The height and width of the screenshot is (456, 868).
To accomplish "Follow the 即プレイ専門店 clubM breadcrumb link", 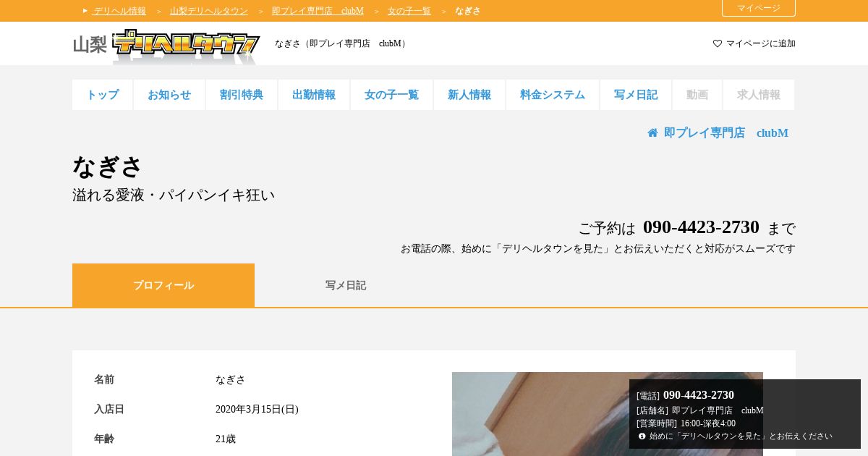I will [x=318, y=11].
